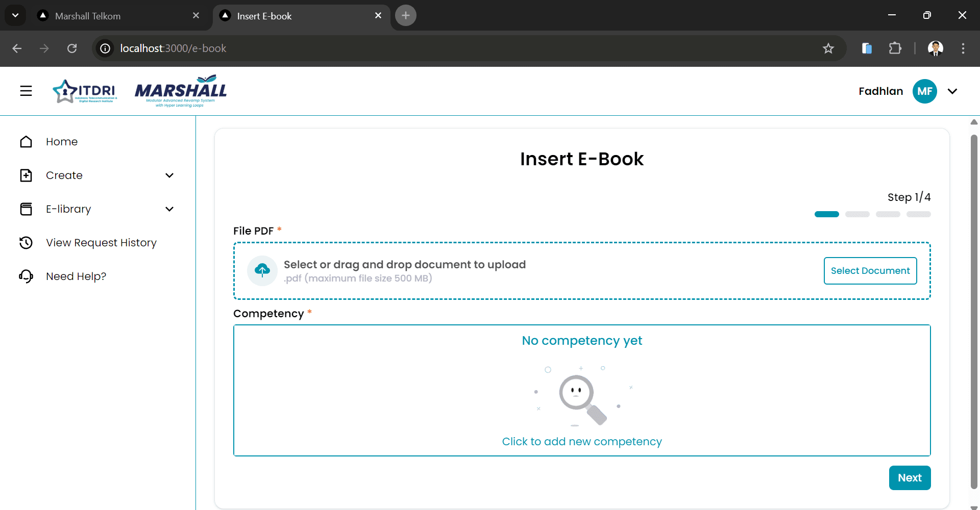The image size is (980, 510).
Task: Click the Next button
Action: [910, 478]
